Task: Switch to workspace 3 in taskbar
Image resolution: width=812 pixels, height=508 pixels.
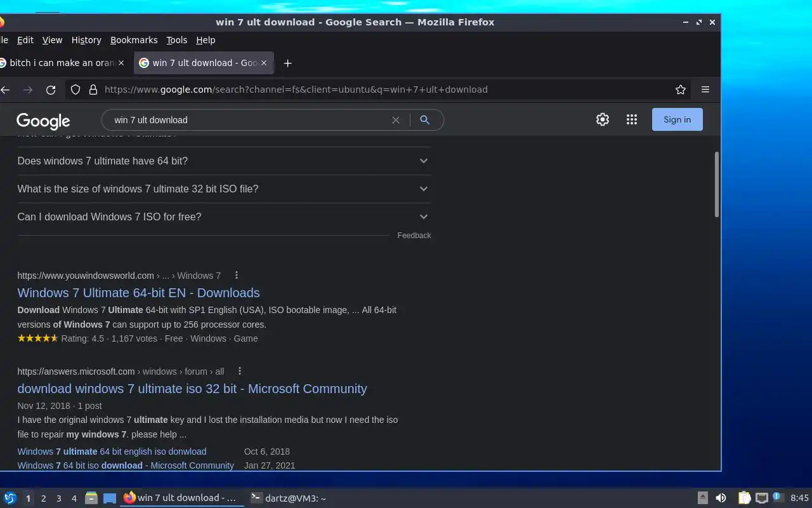Action: click(x=58, y=498)
